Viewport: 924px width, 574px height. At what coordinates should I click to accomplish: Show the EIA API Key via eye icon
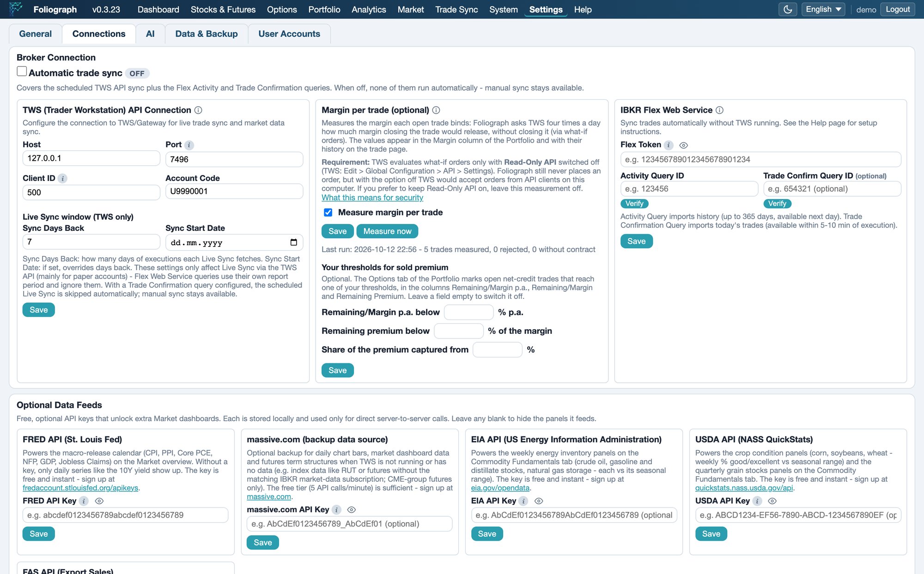click(539, 501)
